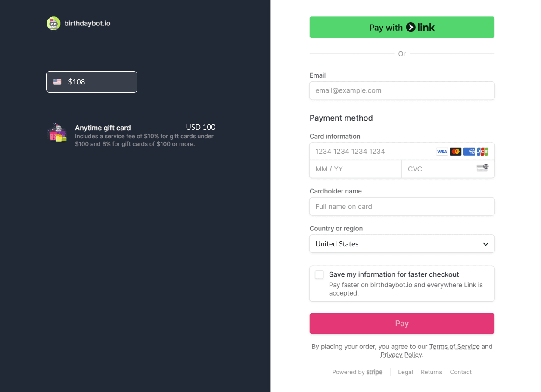Click the CVC card help icon

pos(482,168)
